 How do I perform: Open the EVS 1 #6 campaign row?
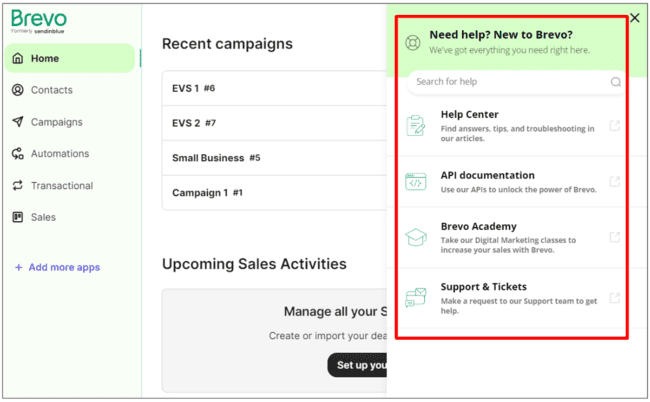coord(194,88)
